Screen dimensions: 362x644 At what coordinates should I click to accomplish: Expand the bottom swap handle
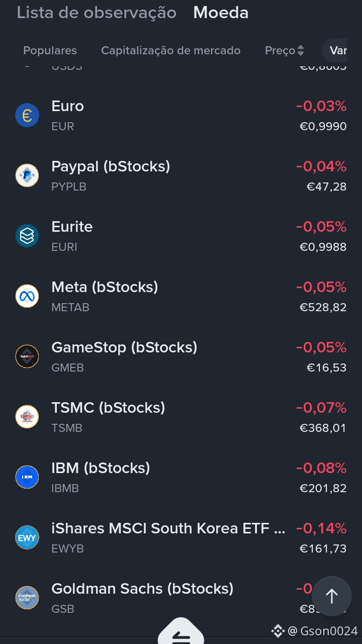pyautogui.click(x=181, y=631)
